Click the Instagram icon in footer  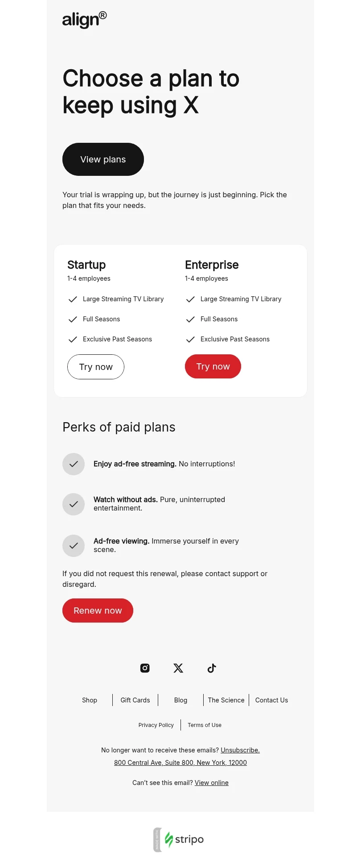[x=145, y=668]
